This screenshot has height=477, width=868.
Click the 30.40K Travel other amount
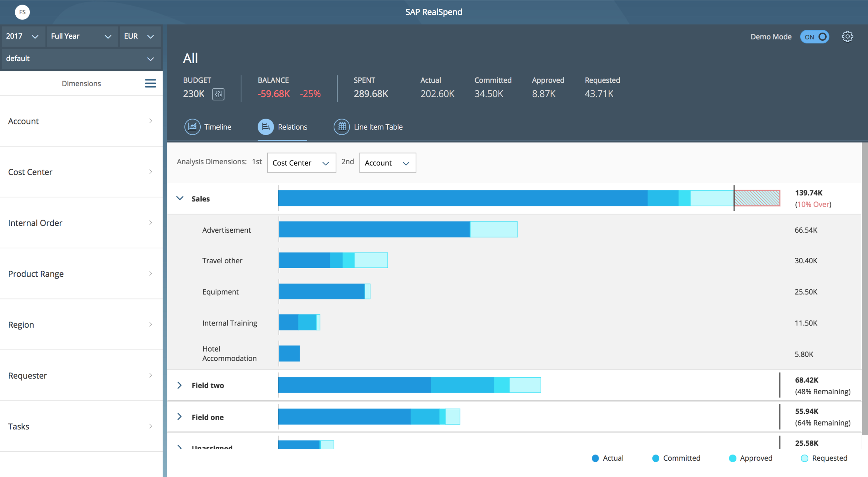[806, 261]
